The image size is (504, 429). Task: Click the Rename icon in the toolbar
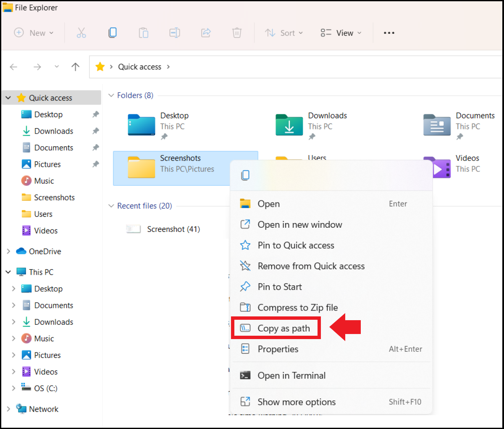pos(175,33)
